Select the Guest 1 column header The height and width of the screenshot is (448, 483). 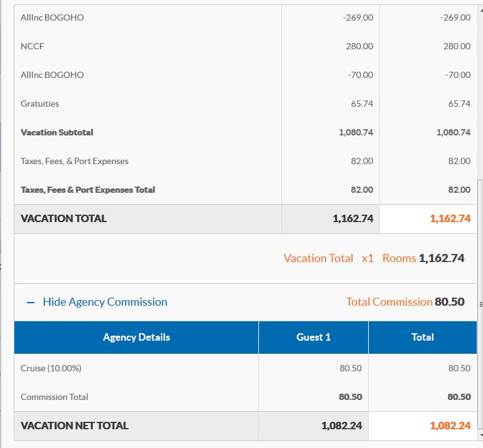click(313, 337)
